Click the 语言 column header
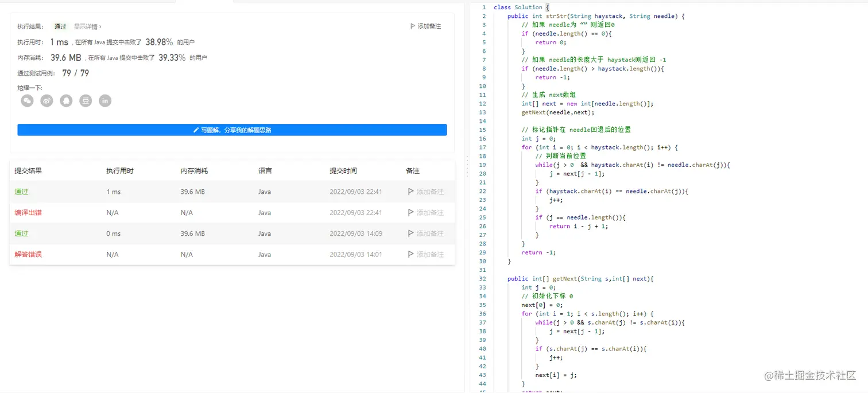This screenshot has width=868, height=393. click(x=265, y=171)
